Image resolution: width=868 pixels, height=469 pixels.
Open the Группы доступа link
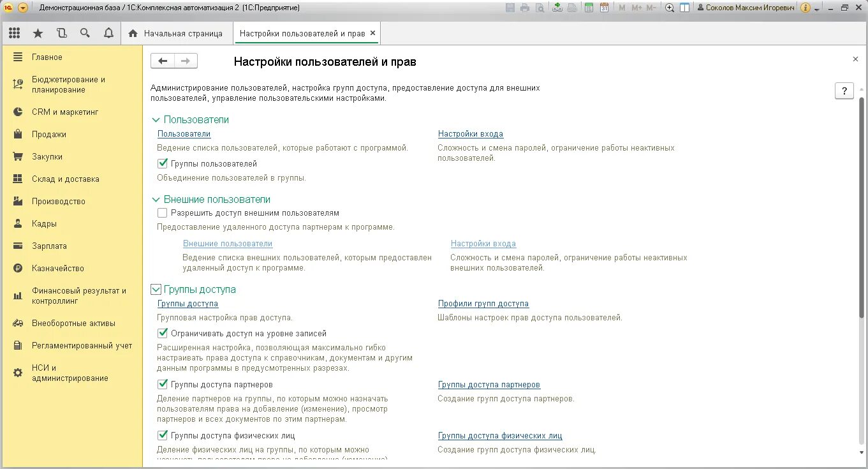(x=188, y=304)
